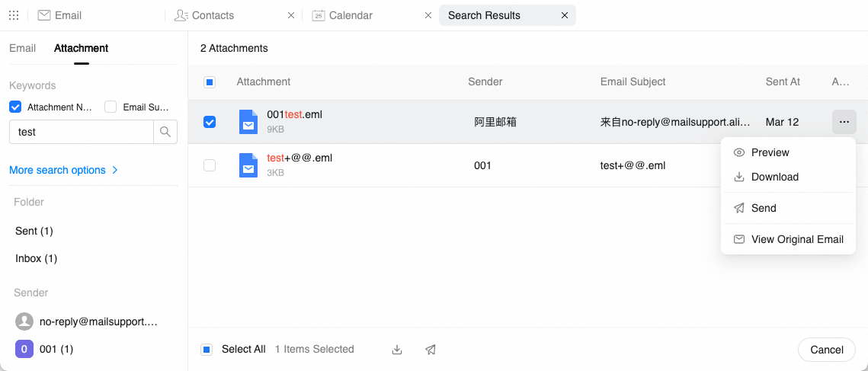Viewport: 868px width, 371px height.
Task: Check the test+@@.eml row checkbox
Action: point(210,165)
